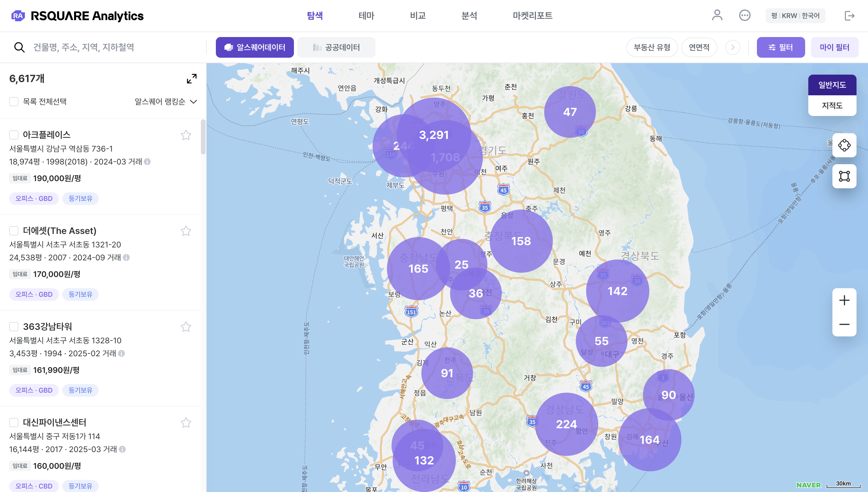Expand the property list panel fullscreen
This screenshot has height=492, width=868.
191,79
